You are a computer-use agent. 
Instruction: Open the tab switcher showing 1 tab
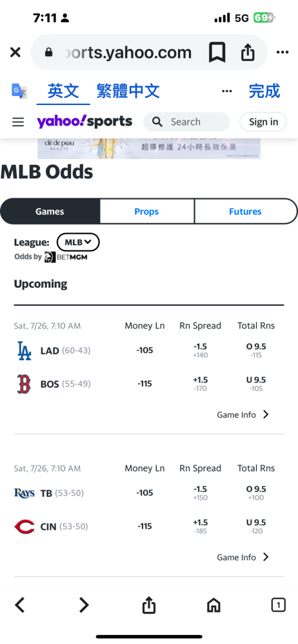[x=278, y=605]
